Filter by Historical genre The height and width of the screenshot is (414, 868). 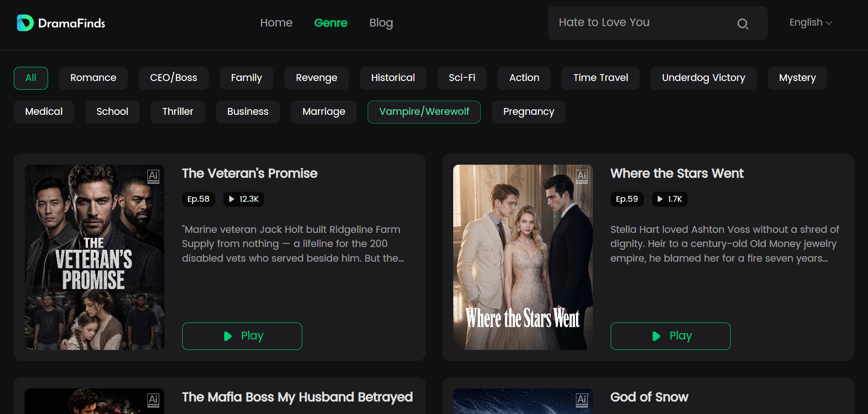click(x=393, y=78)
